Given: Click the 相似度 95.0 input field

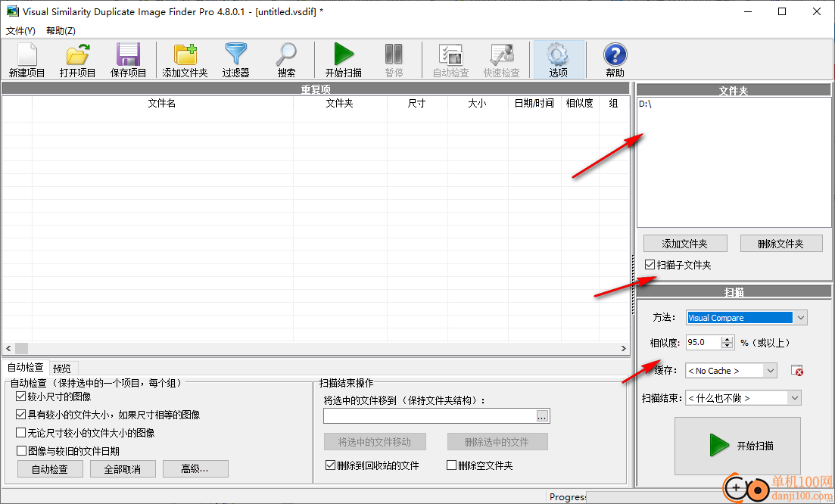Looking at the screenshot, I should [x=703, y=343].
